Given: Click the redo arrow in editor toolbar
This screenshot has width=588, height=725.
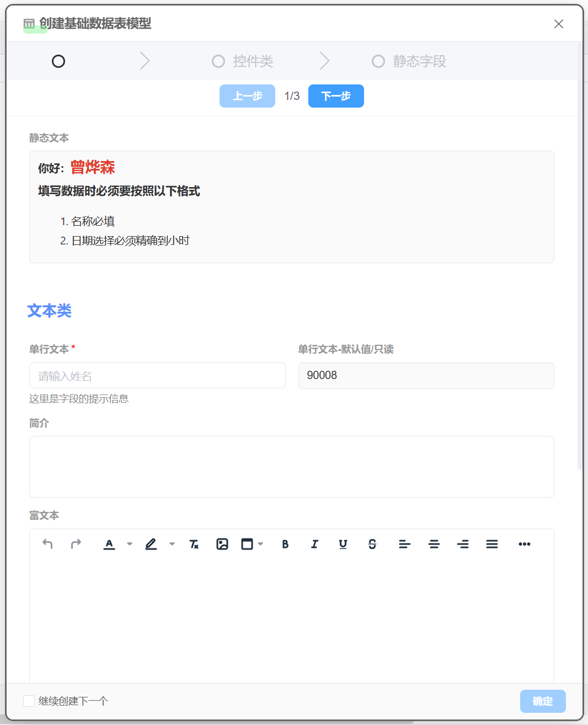Looking at the screenshot, I should [76, 544].
